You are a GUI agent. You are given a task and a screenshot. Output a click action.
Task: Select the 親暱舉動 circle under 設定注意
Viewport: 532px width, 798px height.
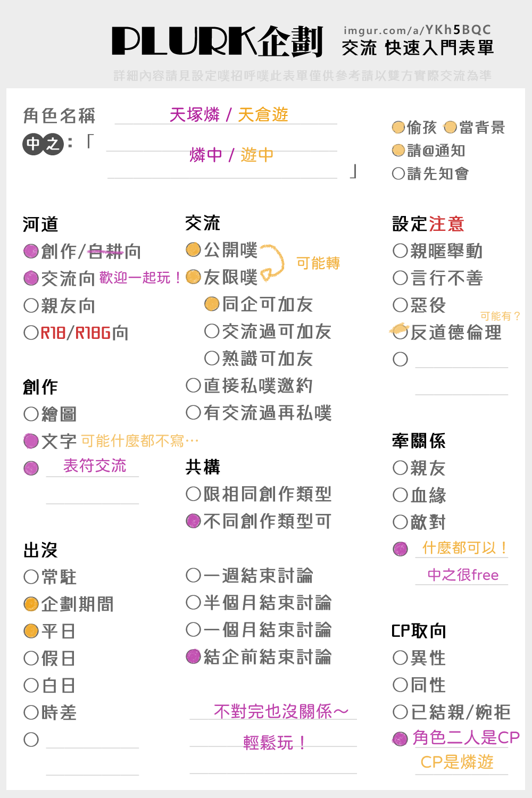[x=400, y=251]
